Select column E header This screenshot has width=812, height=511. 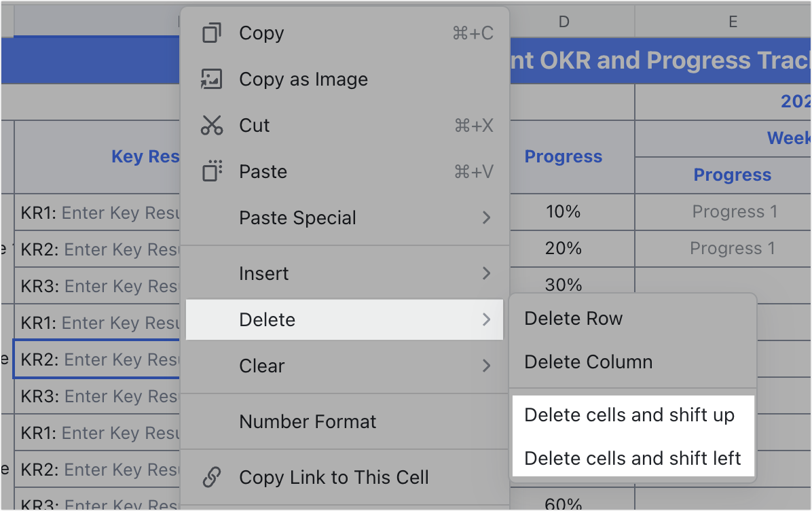pyautogui.click(x=733, y=21)
